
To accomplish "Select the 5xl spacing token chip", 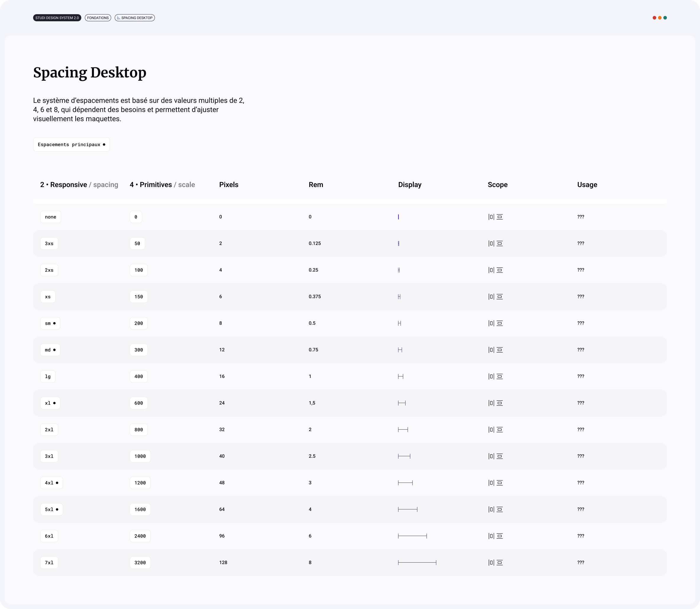I will pyautogui.click(x=51, y=509).
